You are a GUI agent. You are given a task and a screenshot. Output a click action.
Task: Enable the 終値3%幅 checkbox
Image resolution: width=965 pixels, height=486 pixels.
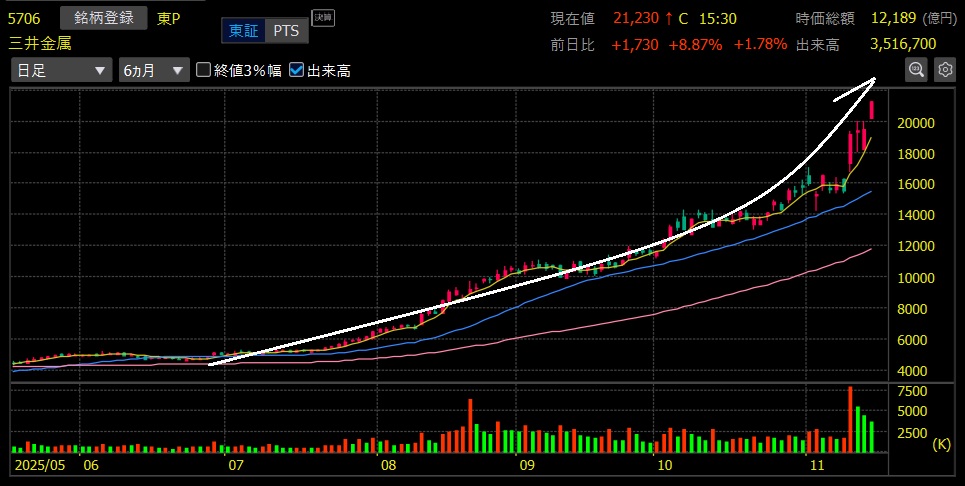tap(204, 70)
